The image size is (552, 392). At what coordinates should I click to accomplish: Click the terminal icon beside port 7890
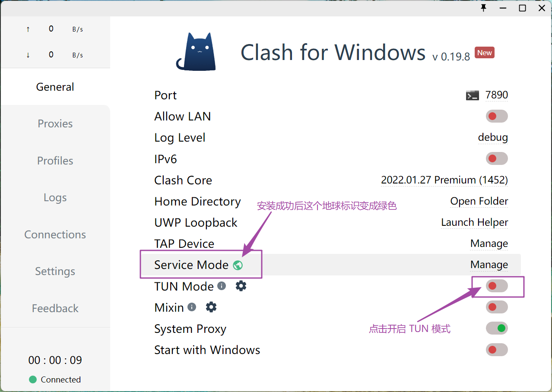pyautogui.click(x=472, y=95)
